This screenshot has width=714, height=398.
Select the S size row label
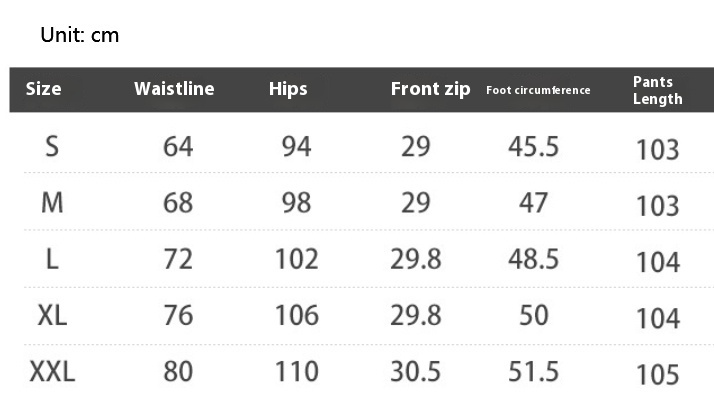tap(52, 147)
